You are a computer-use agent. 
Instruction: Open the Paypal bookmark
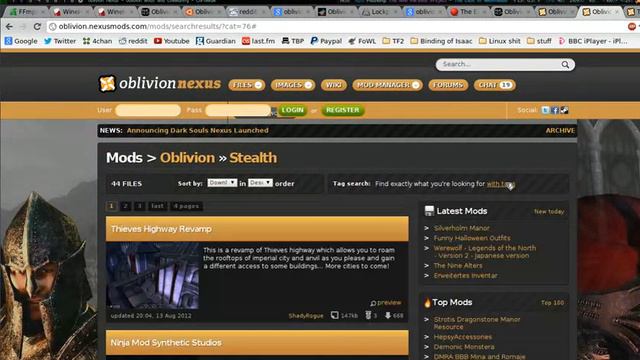coord(326,41)
